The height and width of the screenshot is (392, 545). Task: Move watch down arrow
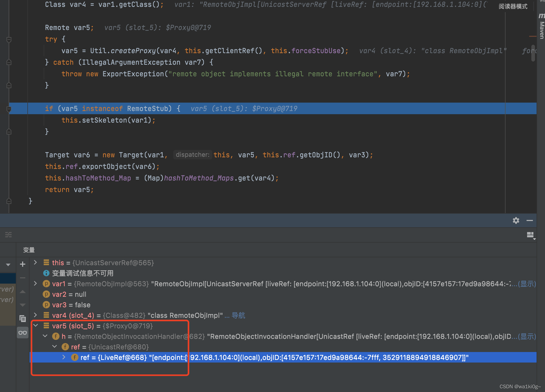tap(23, 305)
